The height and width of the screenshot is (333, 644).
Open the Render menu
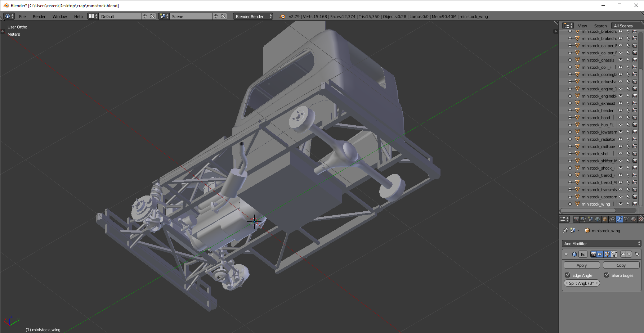39,17
